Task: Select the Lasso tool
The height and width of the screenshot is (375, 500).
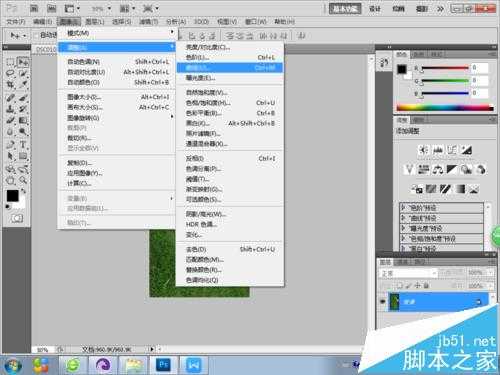Action: point(10,73)
